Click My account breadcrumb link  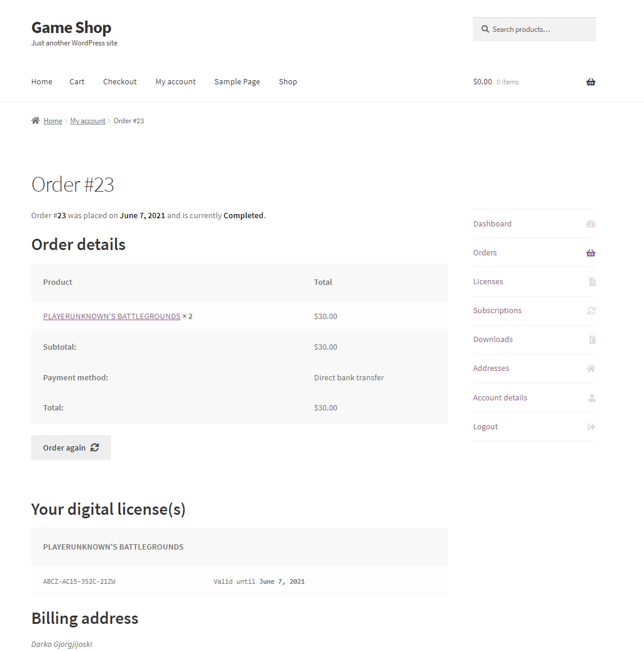pos(88,121)
